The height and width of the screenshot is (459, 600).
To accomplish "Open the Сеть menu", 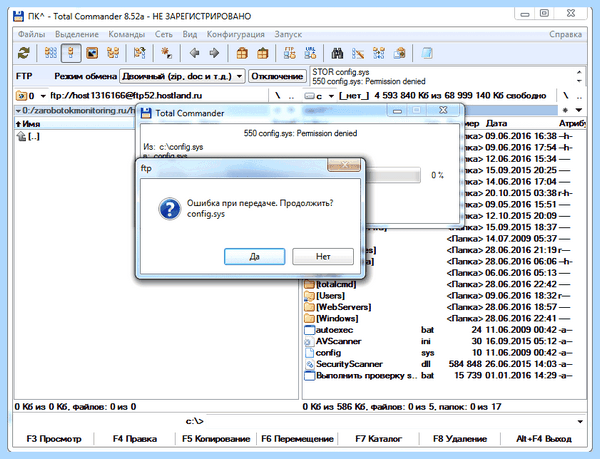I will tap(164, 34).
